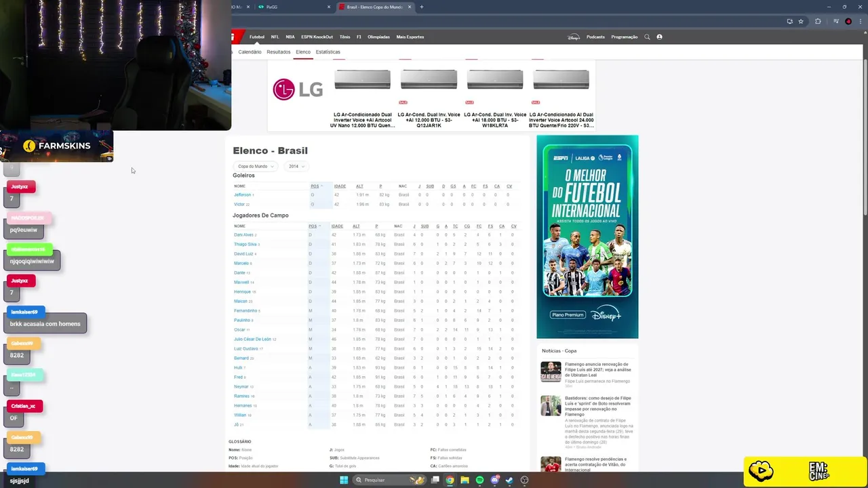Open player link Thiago Silva
Viewport: 868px width, 488px height.
[x=245, y=244]
